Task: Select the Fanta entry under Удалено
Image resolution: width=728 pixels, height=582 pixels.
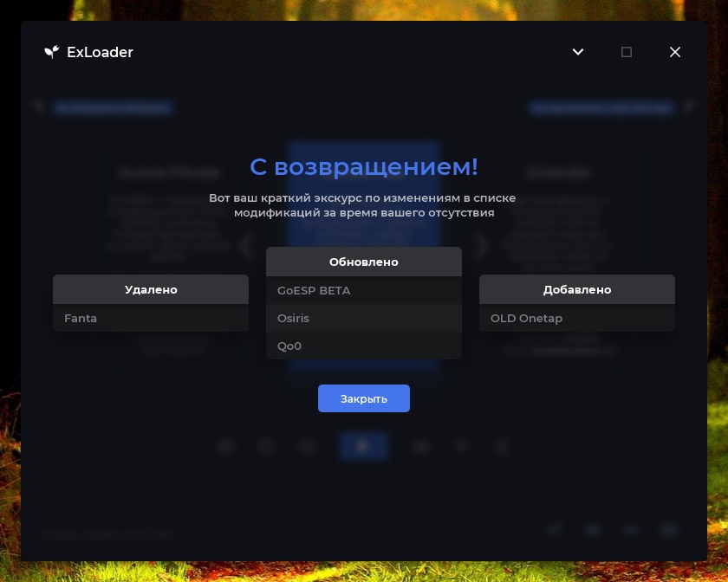Action: point(151,318)
